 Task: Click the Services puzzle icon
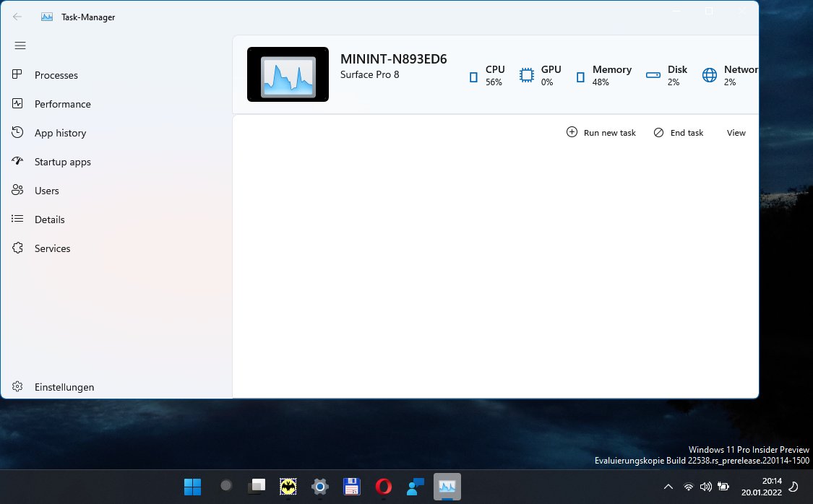pyautogui.click(x=17, y=248)
